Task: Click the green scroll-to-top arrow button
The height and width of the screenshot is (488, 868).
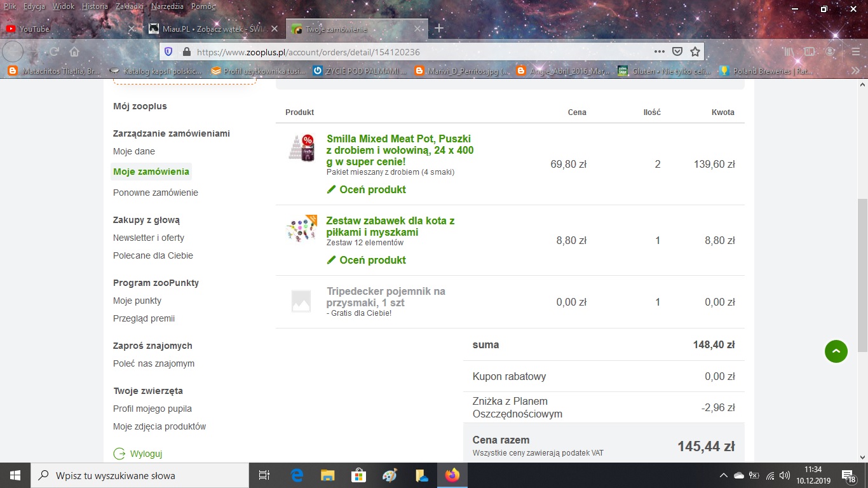Action: 836,351
